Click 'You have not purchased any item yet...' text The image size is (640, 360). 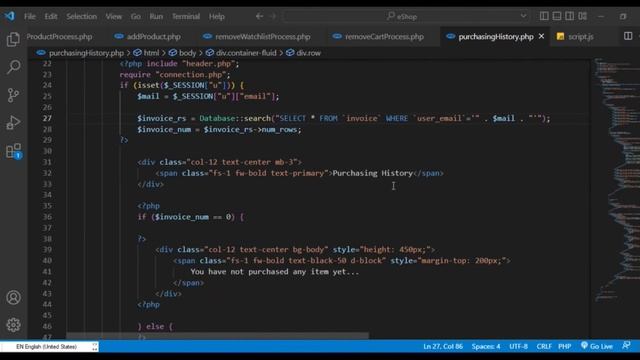coord(275,271)
